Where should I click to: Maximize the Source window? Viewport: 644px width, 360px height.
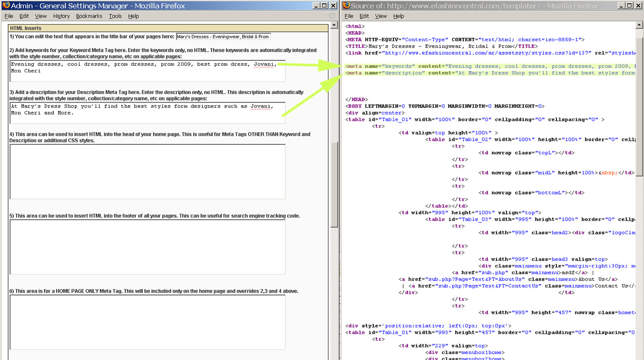pyautogui.click(x=629, y=6)
